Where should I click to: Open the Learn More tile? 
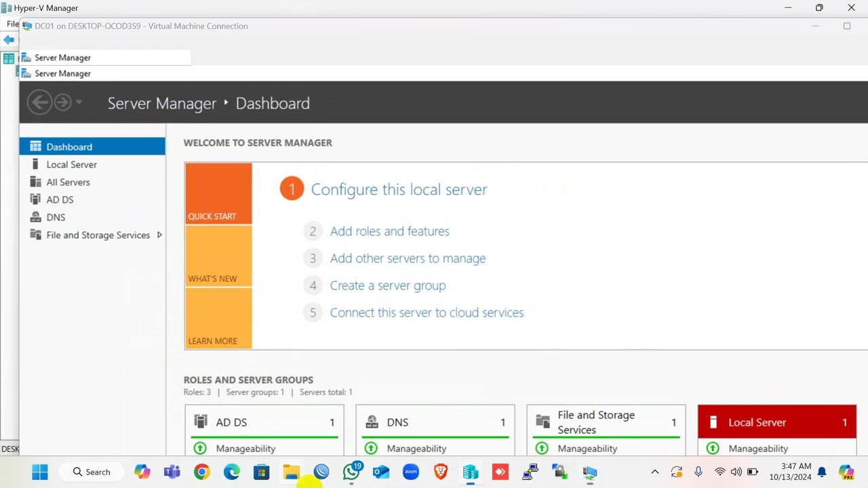218,319
